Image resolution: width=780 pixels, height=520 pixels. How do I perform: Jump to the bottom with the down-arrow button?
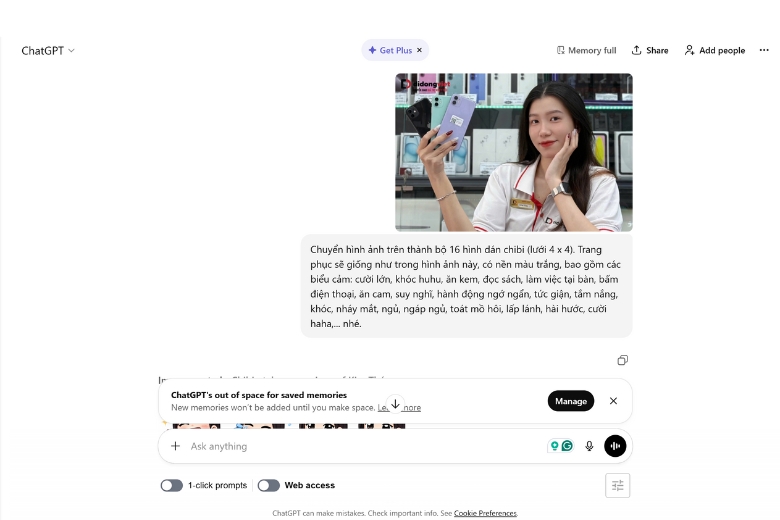395,404
